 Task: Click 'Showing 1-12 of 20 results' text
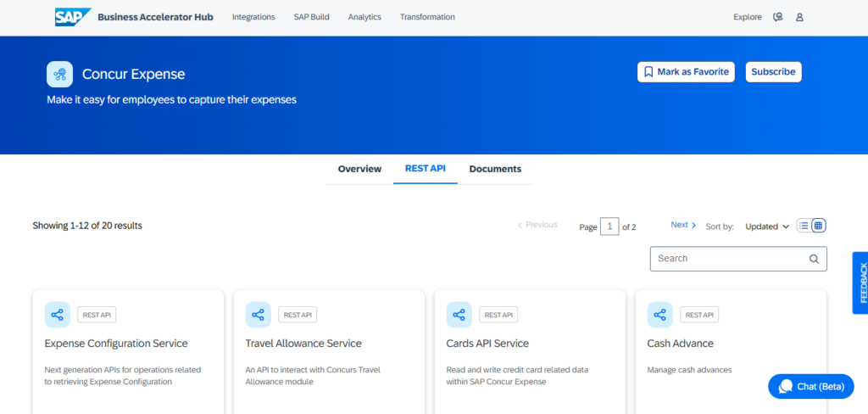tap(87, 226)
